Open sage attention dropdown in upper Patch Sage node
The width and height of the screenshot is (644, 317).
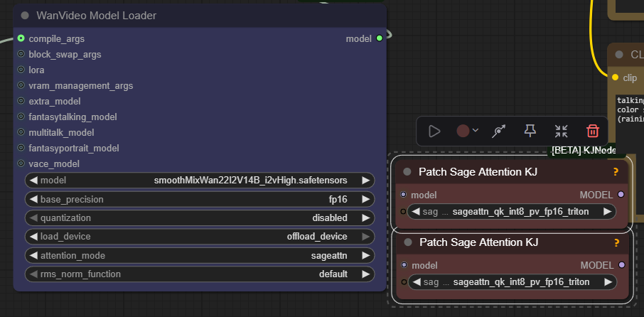pos(511,212)
